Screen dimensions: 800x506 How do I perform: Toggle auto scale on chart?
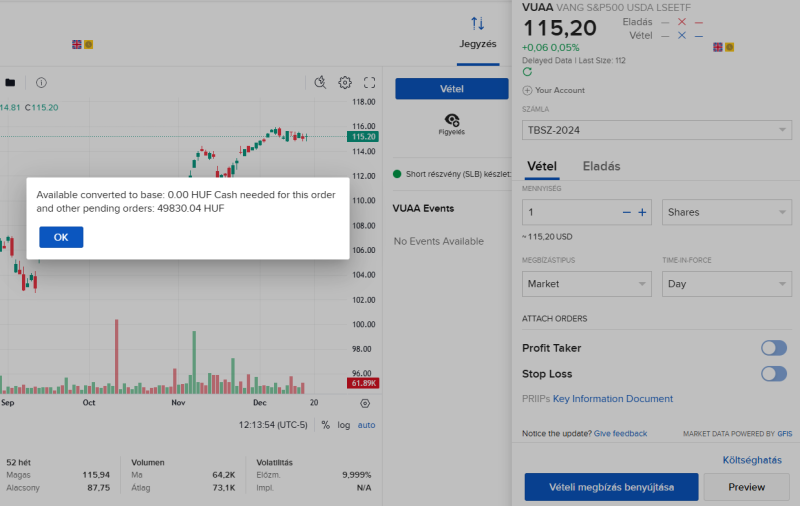366,425
